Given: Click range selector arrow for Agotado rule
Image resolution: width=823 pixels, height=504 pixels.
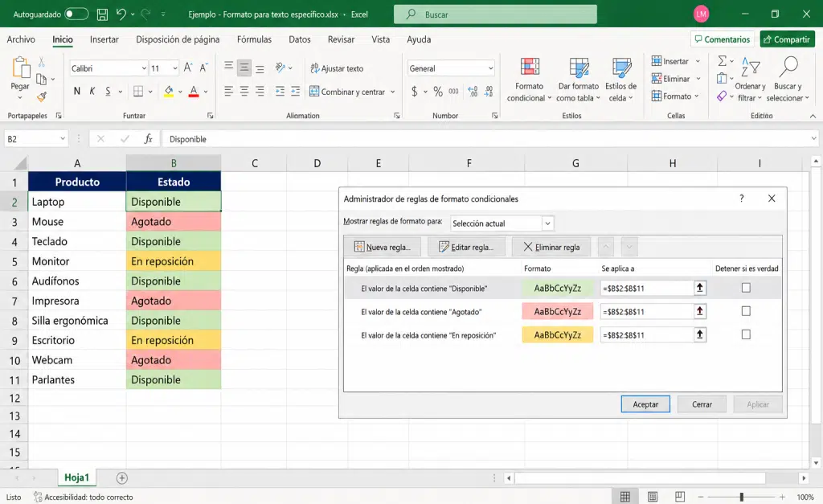Looking at the screenshot, I should click(700, 311).
